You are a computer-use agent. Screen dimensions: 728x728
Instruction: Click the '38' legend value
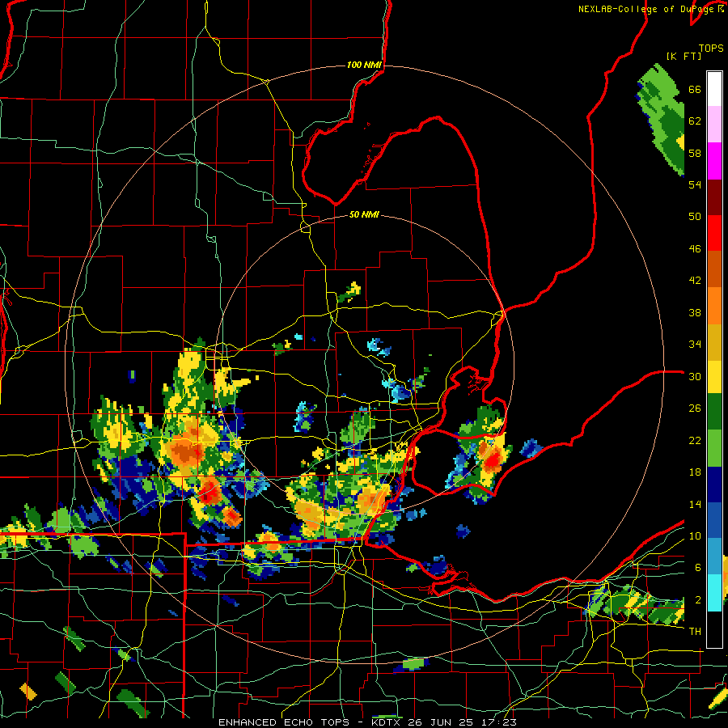click(695, 313)
